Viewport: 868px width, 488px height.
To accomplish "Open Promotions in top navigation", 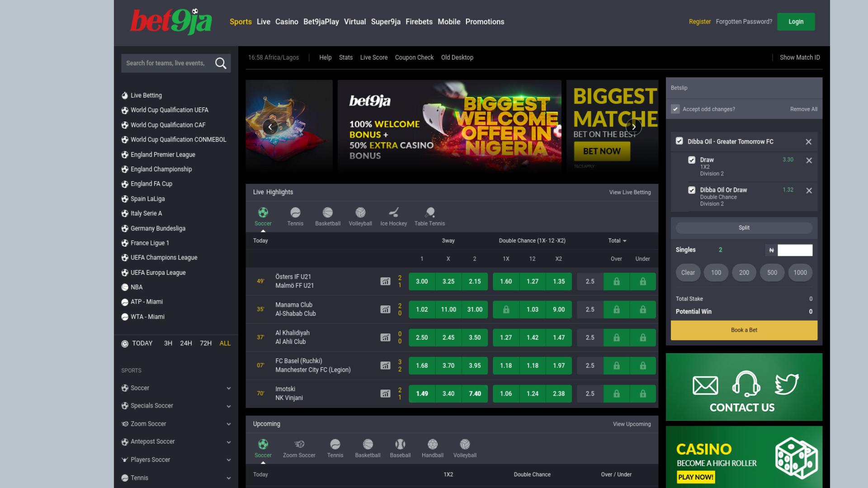I will coord(485,22).
